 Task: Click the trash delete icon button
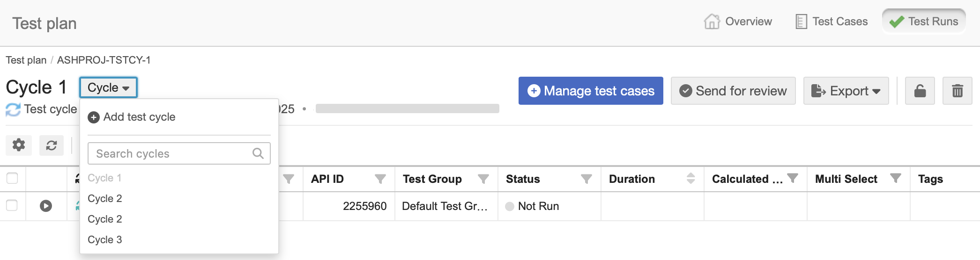click(958, 91)
